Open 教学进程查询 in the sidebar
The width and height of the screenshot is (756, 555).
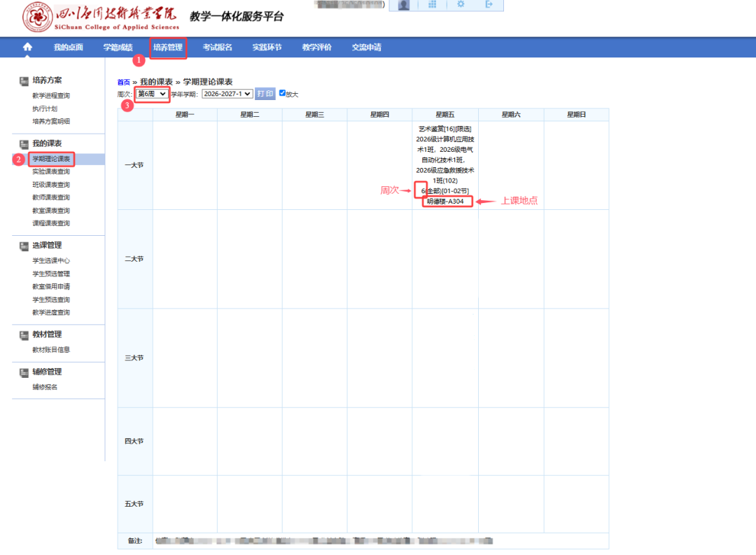(51, 95)
